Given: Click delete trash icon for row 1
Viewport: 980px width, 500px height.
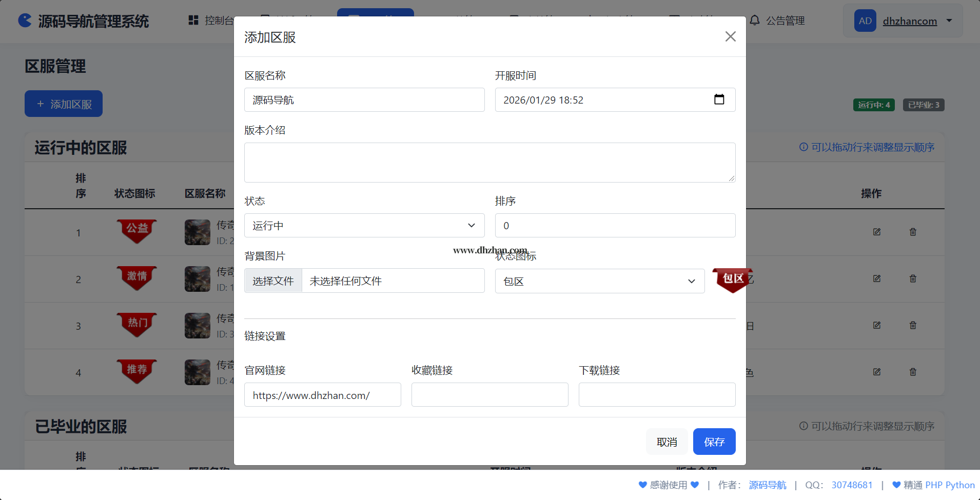Looking at the screenshot, I should tap(913, 232).
